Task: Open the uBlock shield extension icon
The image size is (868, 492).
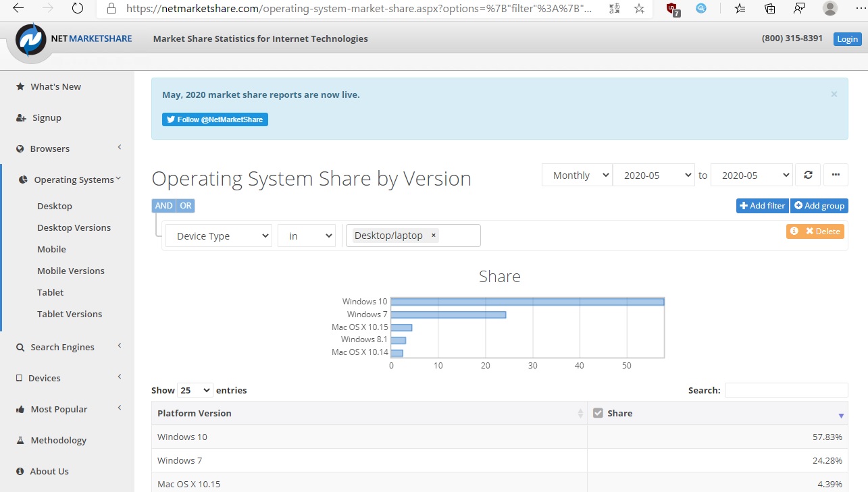Action: [672, 9]
